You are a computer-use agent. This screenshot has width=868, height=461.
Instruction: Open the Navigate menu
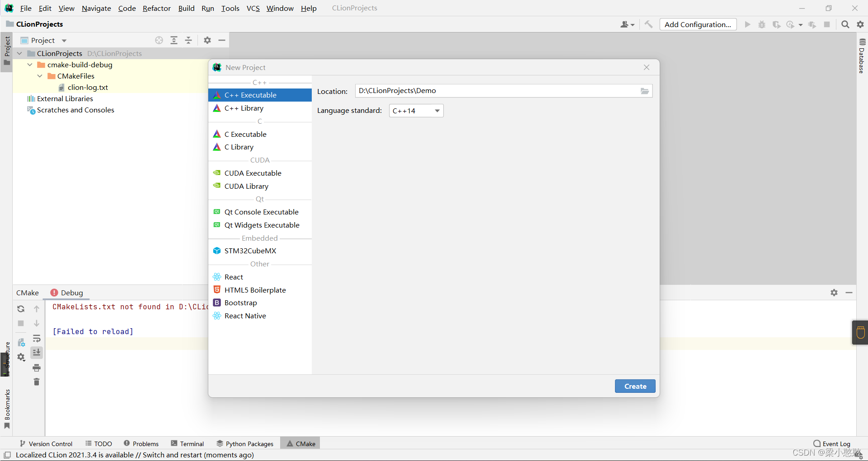point(96,8)
